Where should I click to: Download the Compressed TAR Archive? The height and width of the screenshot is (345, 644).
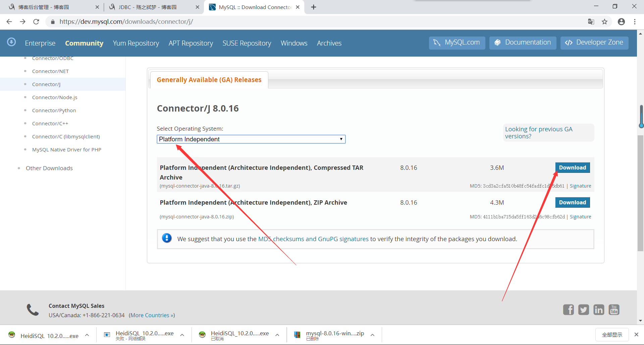click(573, 167)
